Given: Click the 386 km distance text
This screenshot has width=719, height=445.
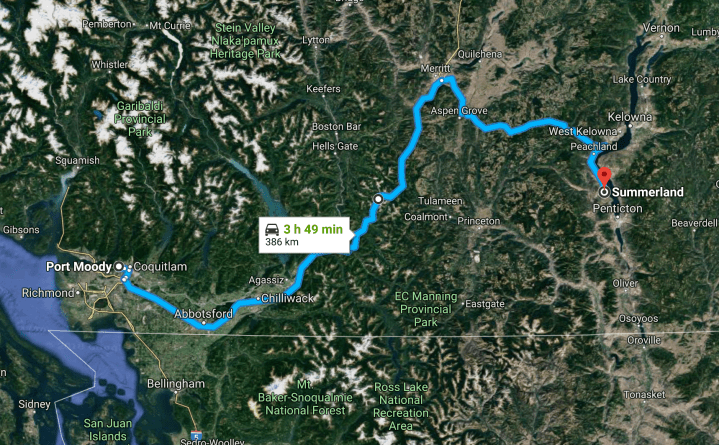Looking at the screenshot, I should click(x=282, y=242).
